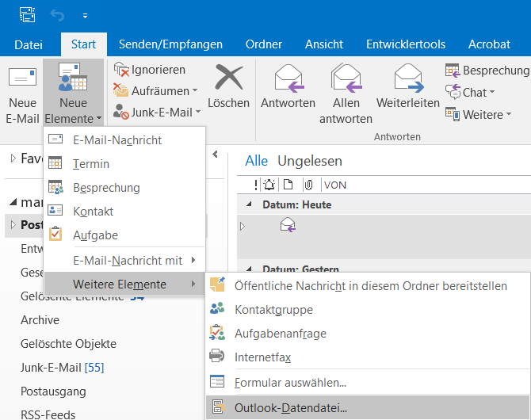531x420 pixels.
Task: Open the Entwicklertools tab
Action: tap(406, 44)
